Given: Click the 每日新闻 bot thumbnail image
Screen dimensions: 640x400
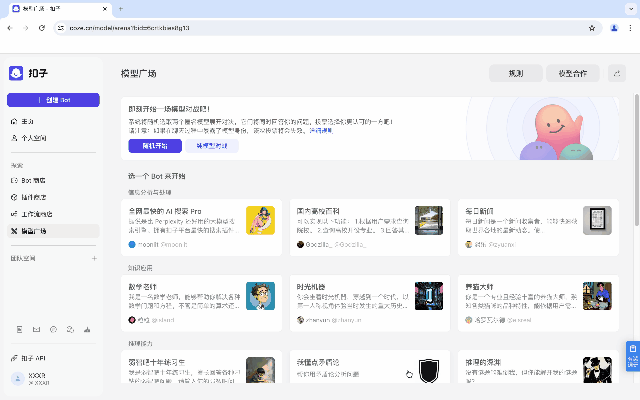Looking at the screenshot, I should tap(597, 220).
